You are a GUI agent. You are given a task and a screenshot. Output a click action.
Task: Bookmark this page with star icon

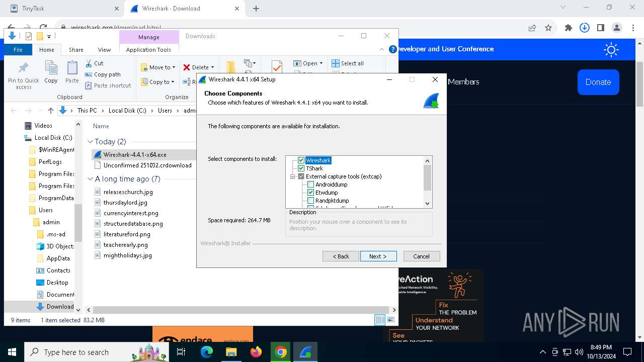[x=548, y=28]
